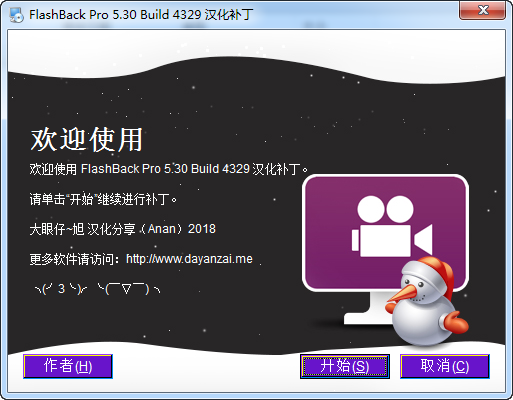
Task: Close the patch installer window
Action: pos(482,10)
